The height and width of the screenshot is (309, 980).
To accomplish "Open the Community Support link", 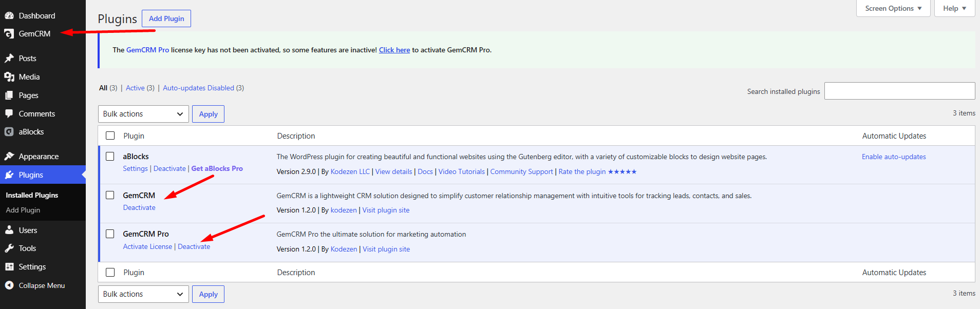I will click(x=521, y=171).
